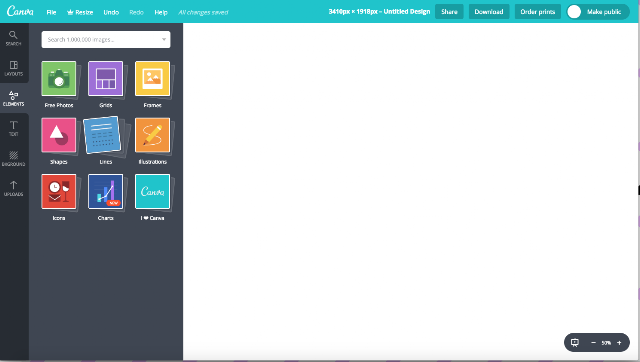This screenshot has width=640, height=362.
Task: Click the Download button
Action: point(489,12)
